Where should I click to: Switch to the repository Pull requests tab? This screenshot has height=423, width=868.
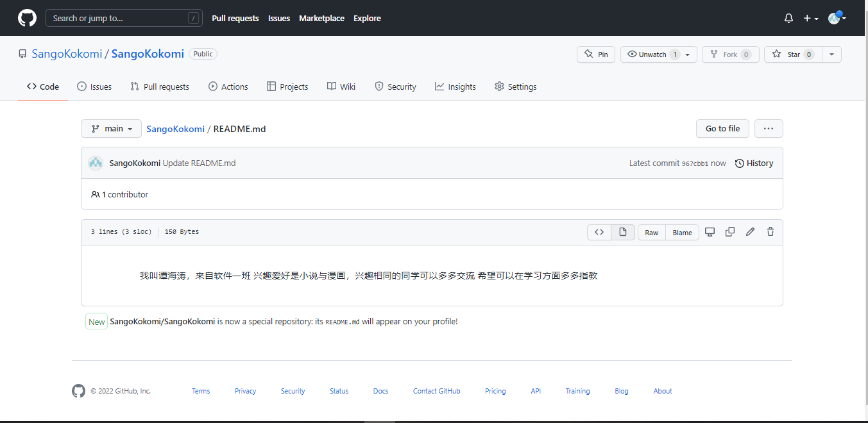160,87
